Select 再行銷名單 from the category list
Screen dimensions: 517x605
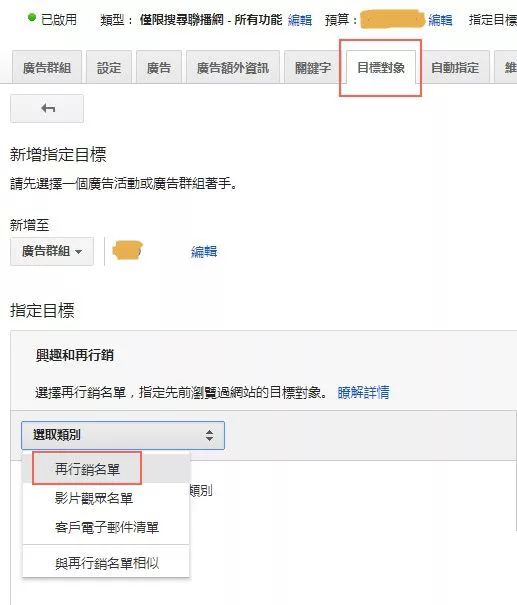point(87,468)
